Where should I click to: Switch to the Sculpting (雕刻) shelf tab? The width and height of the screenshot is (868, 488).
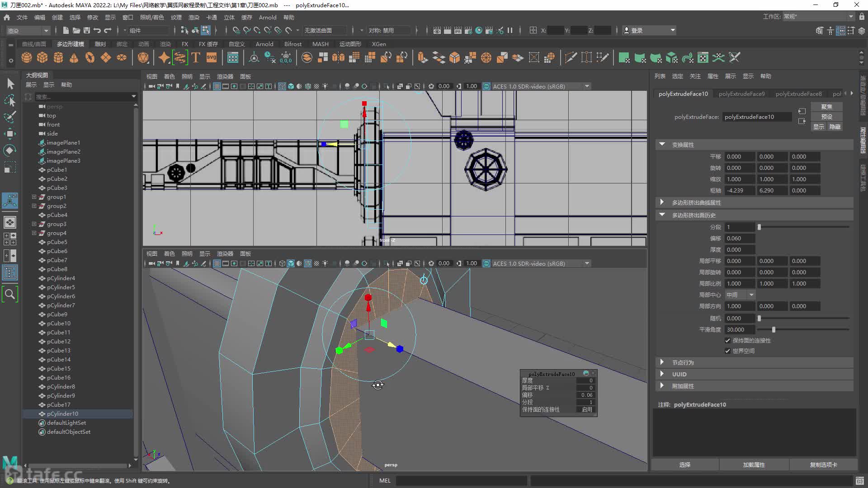coord(100,44)
